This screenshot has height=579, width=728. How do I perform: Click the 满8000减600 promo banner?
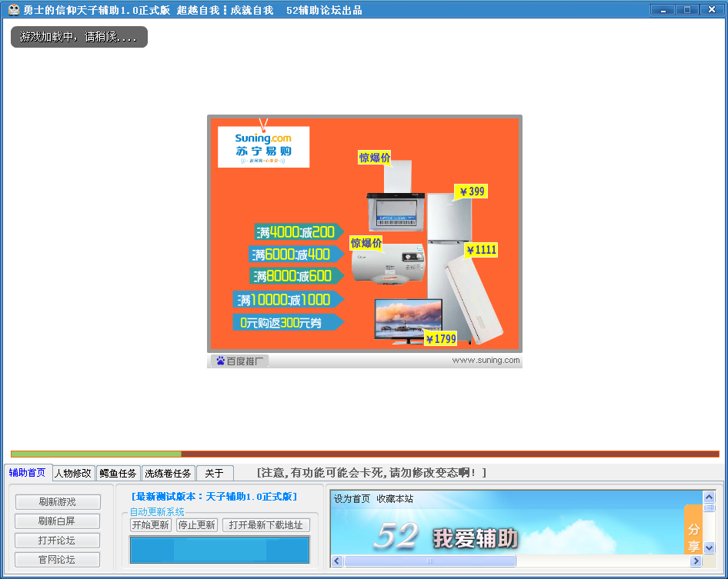point(296,276)
